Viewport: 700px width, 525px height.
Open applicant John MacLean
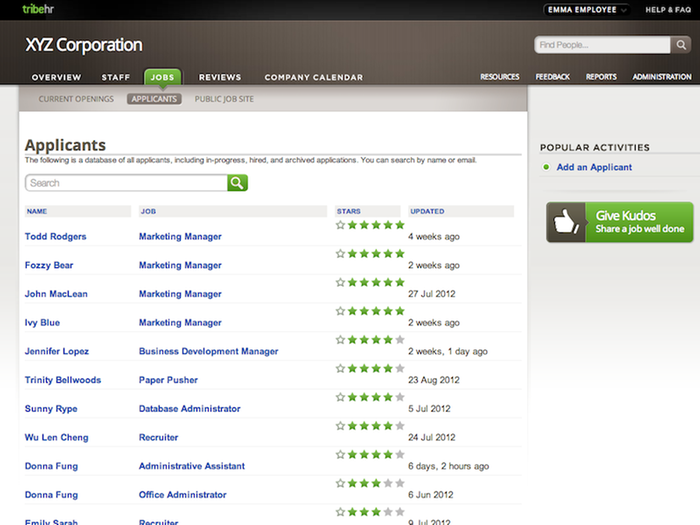coord(56,294)
